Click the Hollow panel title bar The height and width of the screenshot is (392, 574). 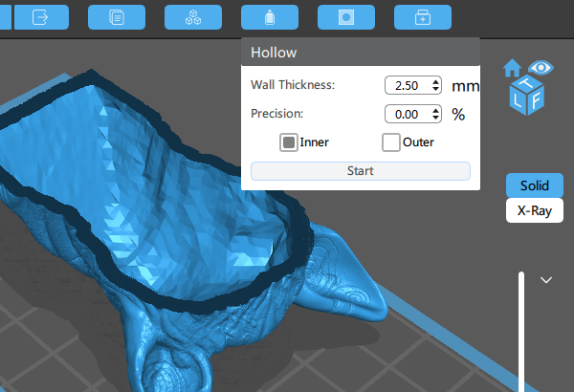tap(361, 53)
